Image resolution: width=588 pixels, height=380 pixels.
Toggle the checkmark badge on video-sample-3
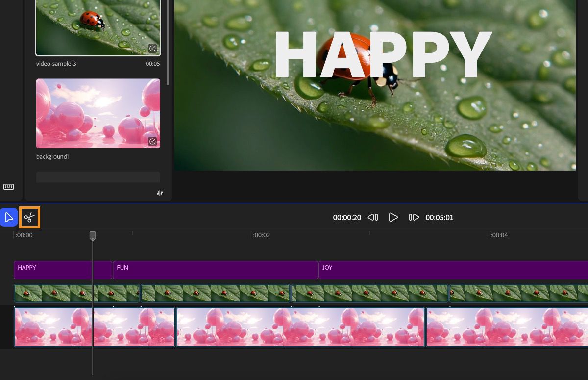click(x=152, y=49)
